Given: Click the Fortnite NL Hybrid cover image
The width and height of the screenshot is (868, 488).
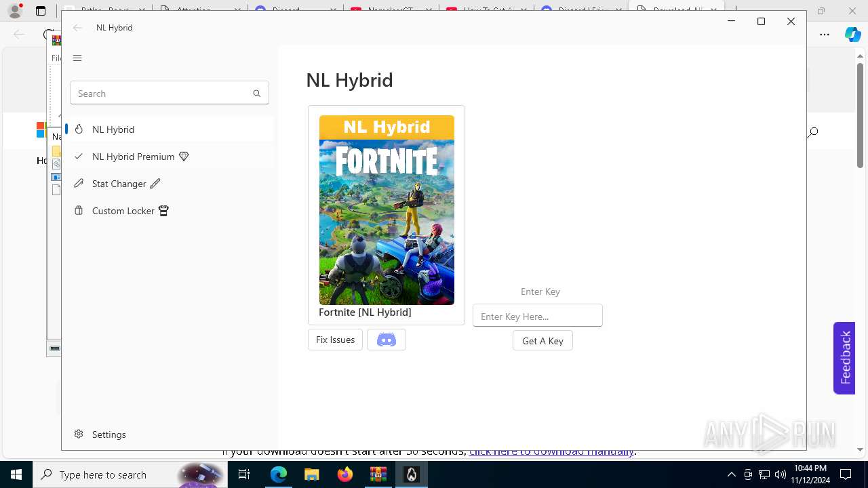Looking at the screenshot, I should pyautogui.click(x=387, y=210).
